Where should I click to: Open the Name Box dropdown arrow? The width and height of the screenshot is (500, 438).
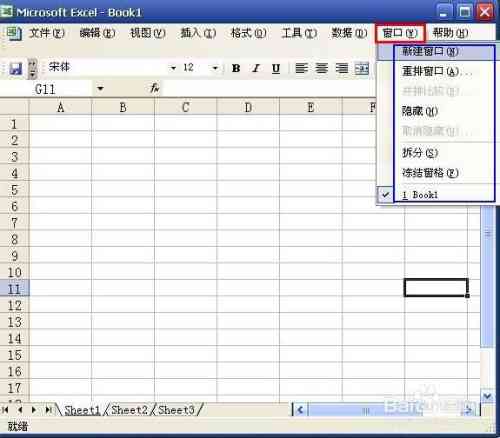click(100, 89)
